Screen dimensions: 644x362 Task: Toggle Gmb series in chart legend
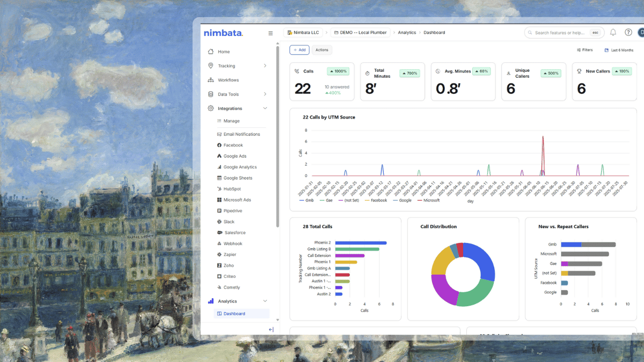306,200
